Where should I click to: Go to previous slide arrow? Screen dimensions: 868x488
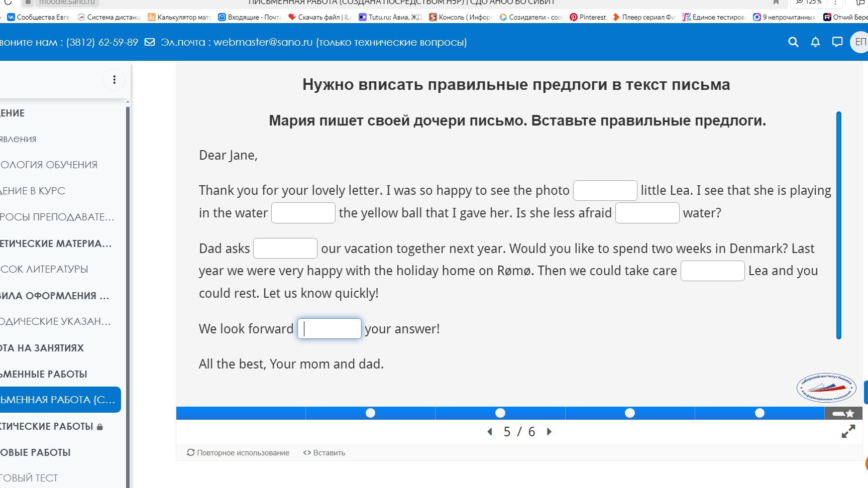490,432
